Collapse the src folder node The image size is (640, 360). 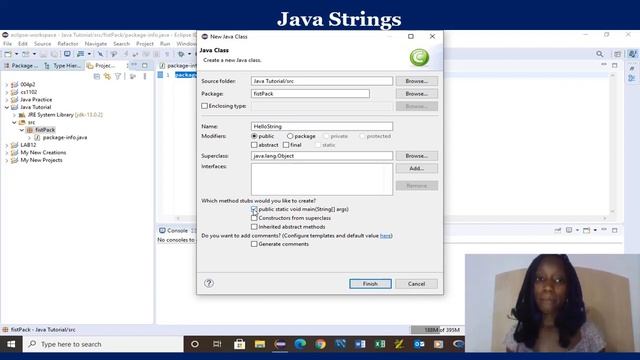[x=14, y=122]
